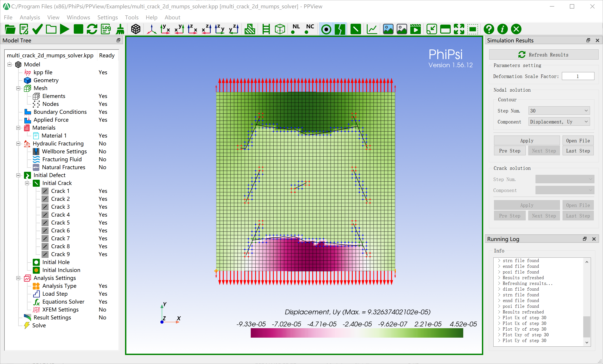Click the Running Log scrollbar down arrow
Image resolution: width=603 pixels, height=364 pixels.
[x=587, y=342]
